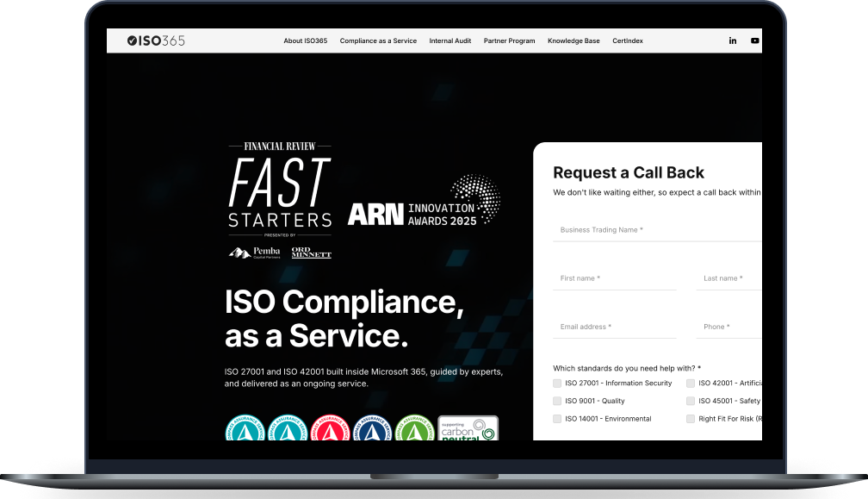The image size is (868, 499).
Task: Click the Email address field
Action: tap(615, 327)
